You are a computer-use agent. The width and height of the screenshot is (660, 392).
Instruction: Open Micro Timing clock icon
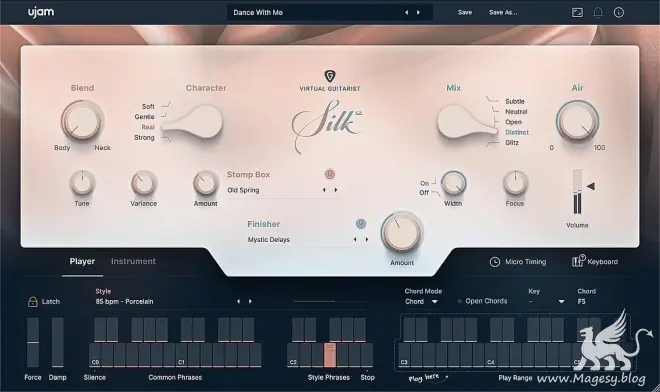coord(495,262)
